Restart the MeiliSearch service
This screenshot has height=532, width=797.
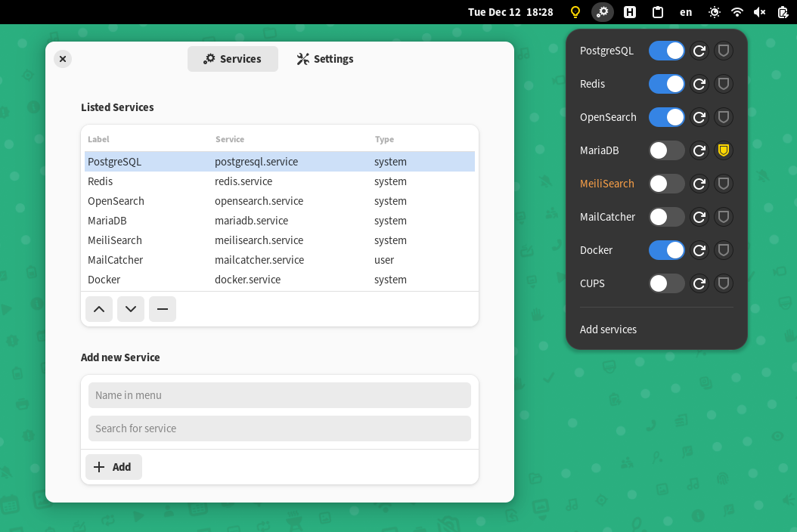pos(699,184)
